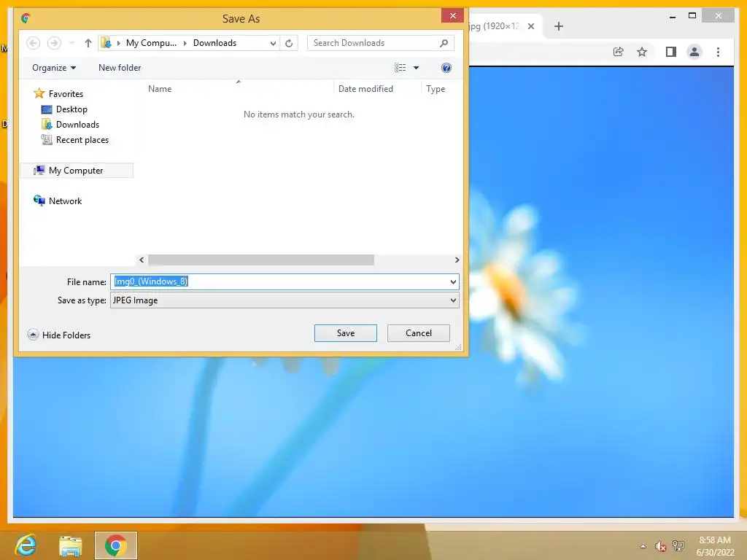Click the Back arrow in Save As dialog

point(33,43)
